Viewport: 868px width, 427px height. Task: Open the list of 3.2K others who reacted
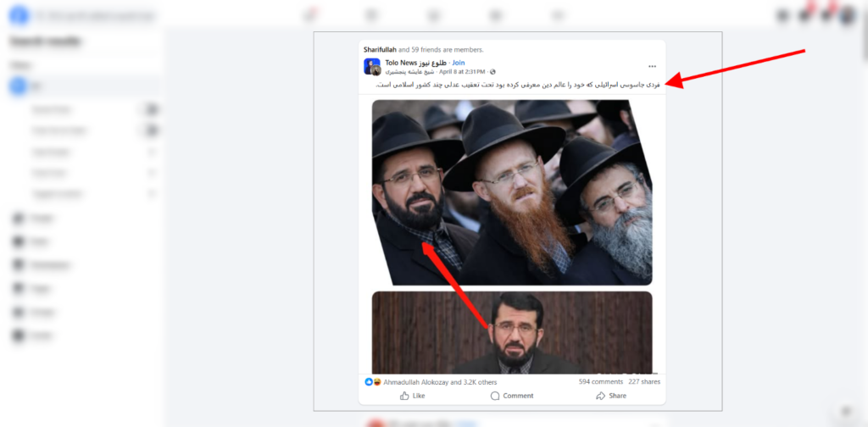pyautogui.click(x=440, y=382)
